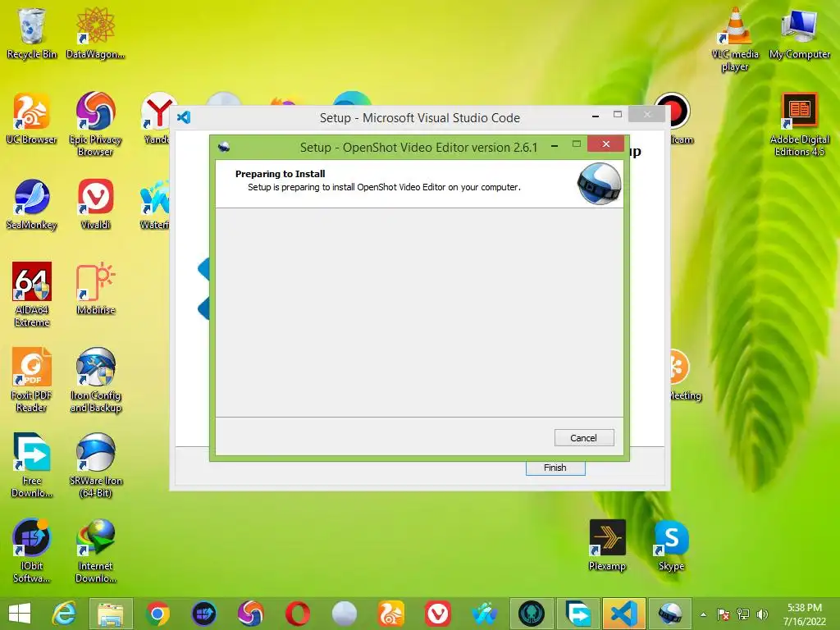The height and width of the screenshot is (630, 840).
Task: Click Finish in Visual Studio Code setup
Action: [555, 468]
